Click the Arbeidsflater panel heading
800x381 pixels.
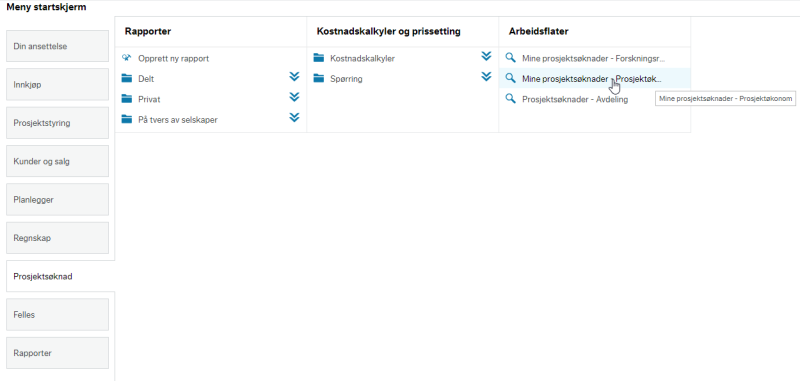pos(539,32)
